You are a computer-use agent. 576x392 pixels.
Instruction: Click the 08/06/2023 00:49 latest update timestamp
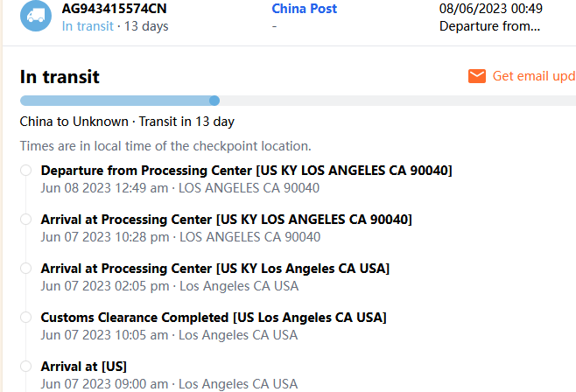pos(490,9)
